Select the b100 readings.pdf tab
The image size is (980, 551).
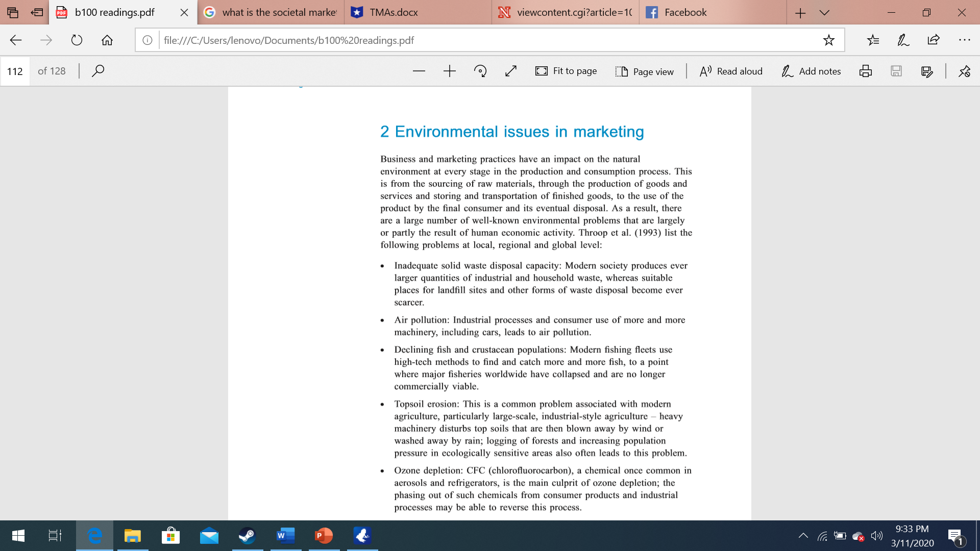coord(114,12)
